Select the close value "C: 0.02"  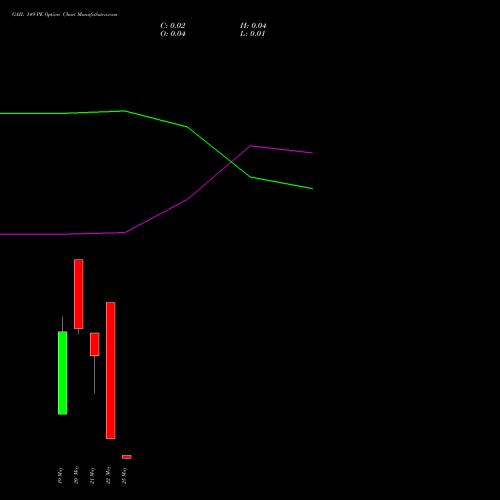pyautogui.click(x=173, y=26)
